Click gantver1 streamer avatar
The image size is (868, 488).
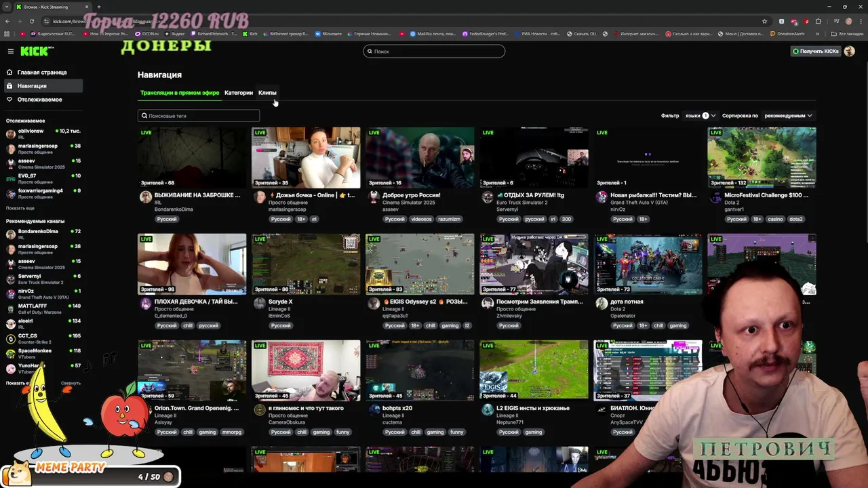(x=715, y=197)
